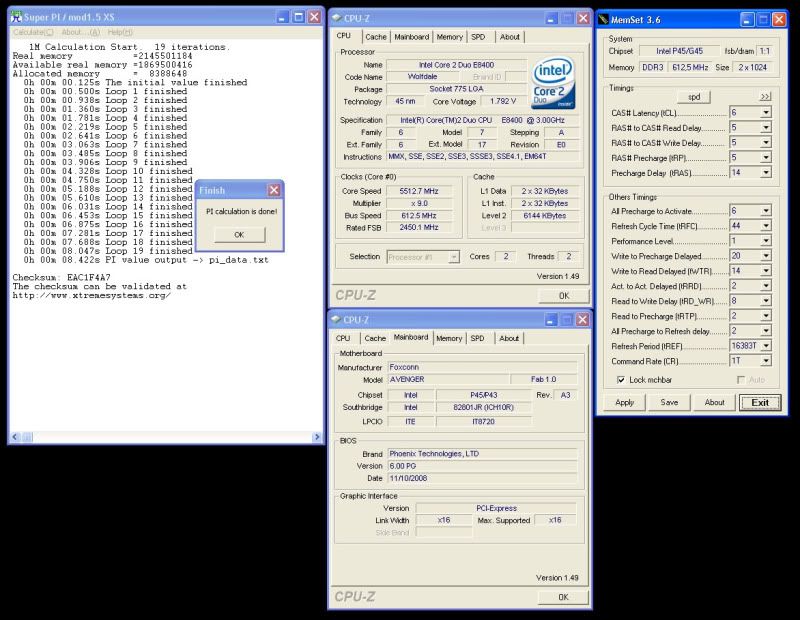Viewport: 800px width, 620px height.
Task: Open RAS# to CAS# Read Delay dropdown
Action: click(x=766, y=128)
